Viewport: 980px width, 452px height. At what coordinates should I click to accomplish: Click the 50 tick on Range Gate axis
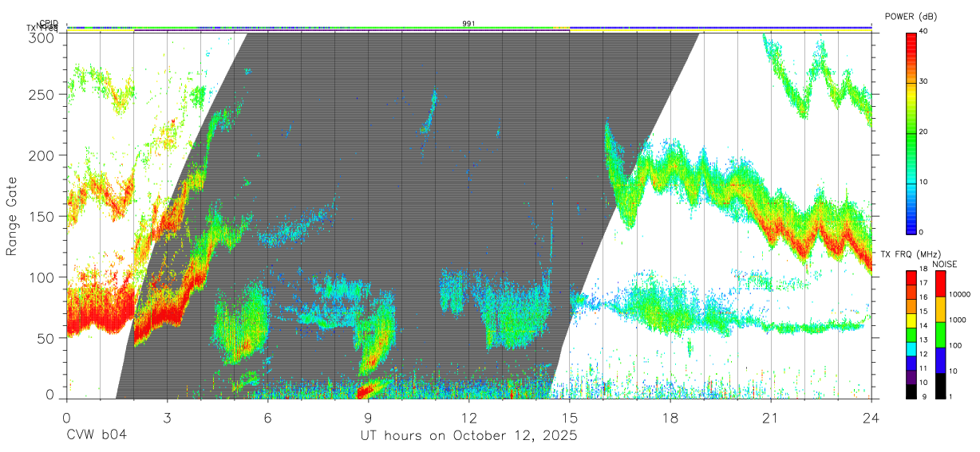pyautogui.click(x=45, y=338)
